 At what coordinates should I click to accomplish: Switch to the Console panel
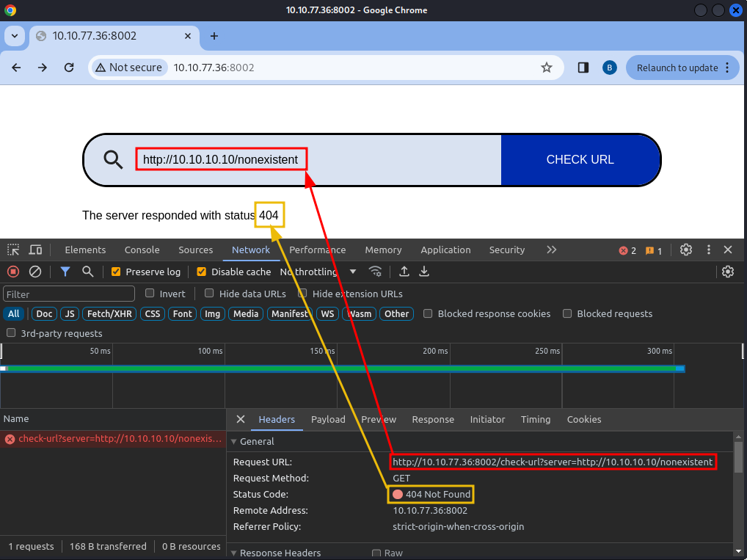142,250
